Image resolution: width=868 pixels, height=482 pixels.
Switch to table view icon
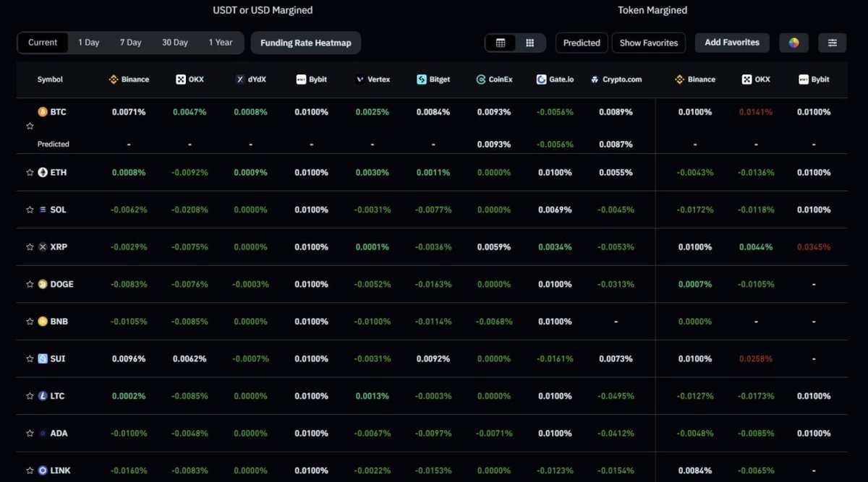click(501, 43)
